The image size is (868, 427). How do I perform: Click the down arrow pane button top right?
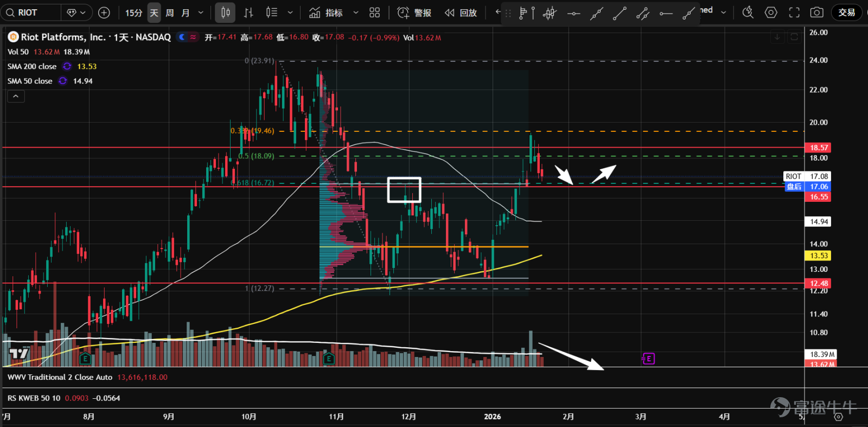point(777,37)
